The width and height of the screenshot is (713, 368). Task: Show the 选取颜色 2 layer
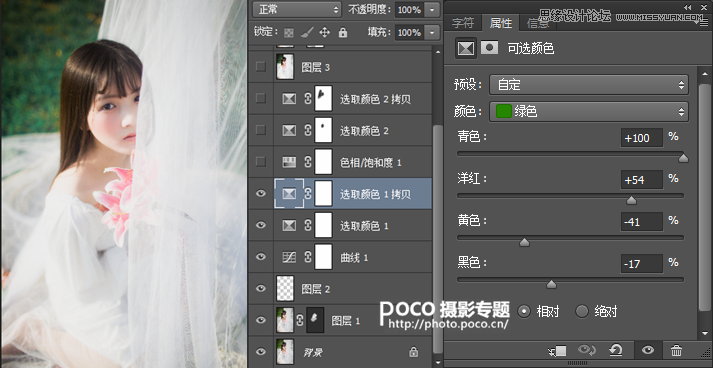[261, 130]
